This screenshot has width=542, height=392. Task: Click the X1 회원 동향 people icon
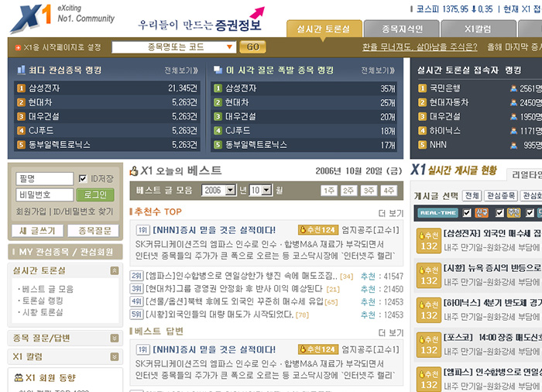19,378
